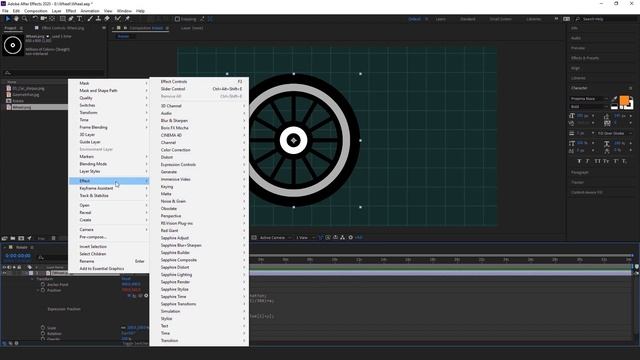
Task: Toggle Scale stopwatch
Action: 43,328
